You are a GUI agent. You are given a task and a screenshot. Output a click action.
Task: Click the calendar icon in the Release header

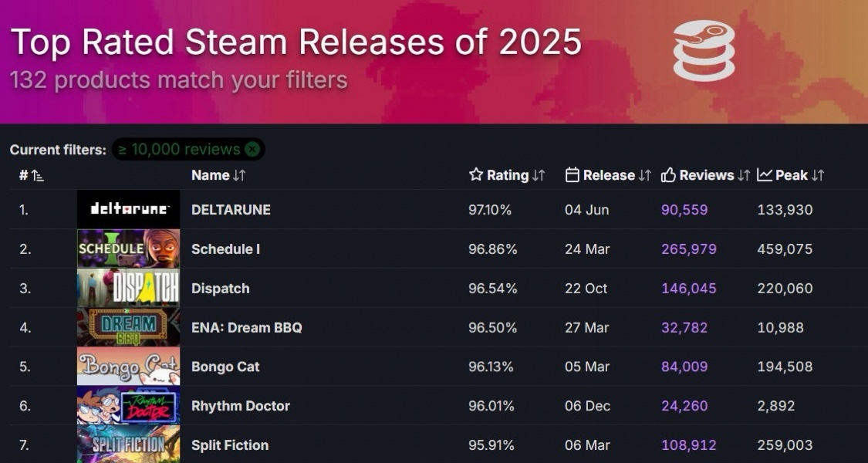[x=571, y=175]
